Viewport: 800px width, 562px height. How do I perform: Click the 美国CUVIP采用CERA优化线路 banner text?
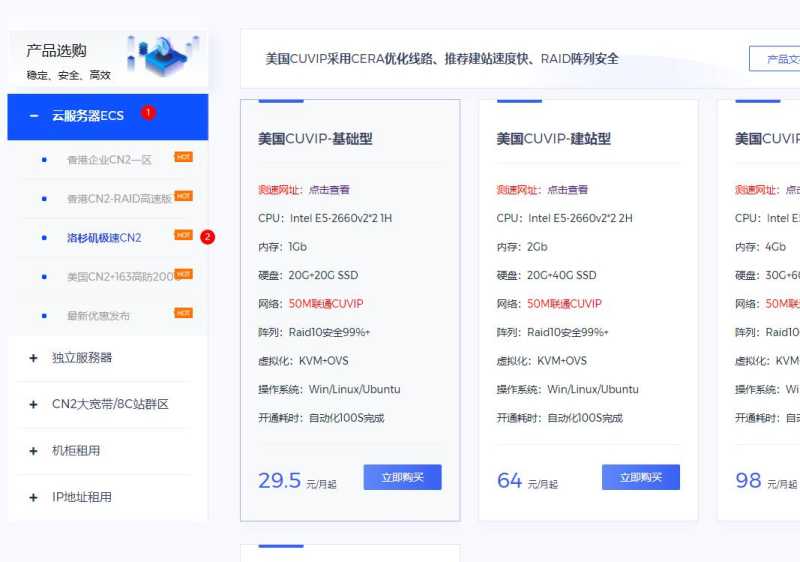pyautogui.click(x=442, y=59)
